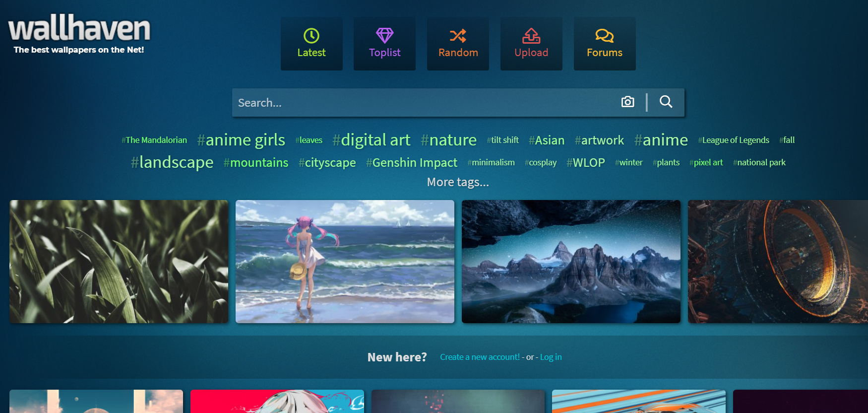Click the Log in link
This screenshot has height=413, width=868.
coord(551,357)
